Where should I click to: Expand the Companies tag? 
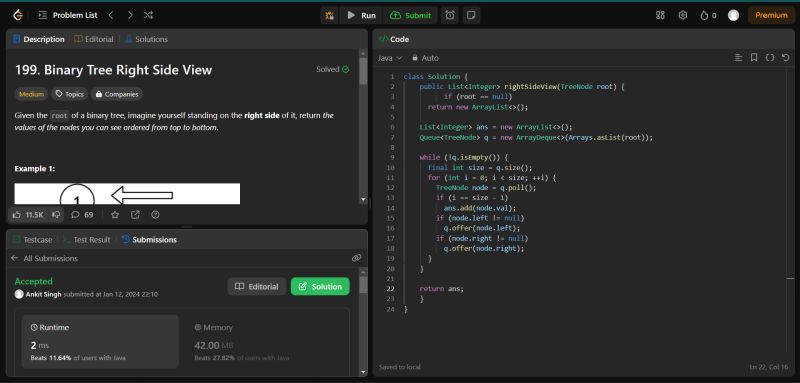(x=117, y=94)
